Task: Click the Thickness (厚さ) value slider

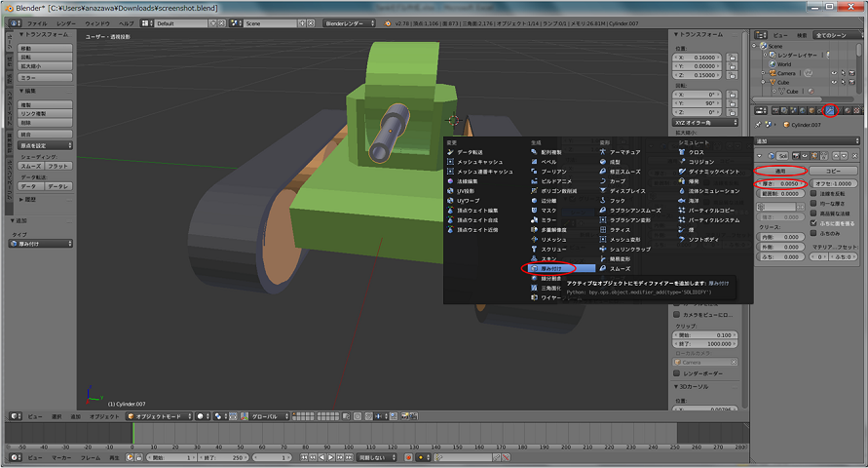Action: [x=780, y=183]
